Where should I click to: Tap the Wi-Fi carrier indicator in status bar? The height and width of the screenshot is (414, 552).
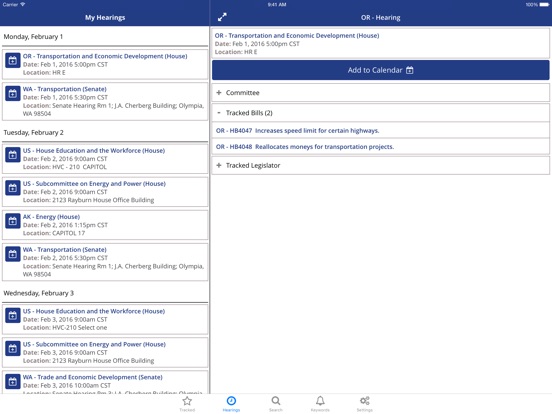[14, 5]
